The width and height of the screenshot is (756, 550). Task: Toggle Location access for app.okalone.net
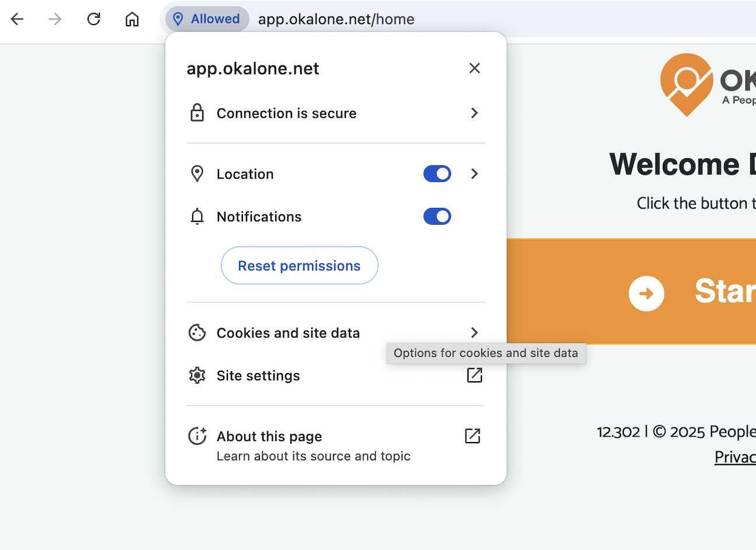pyautogui.click(x=437, y=173)
